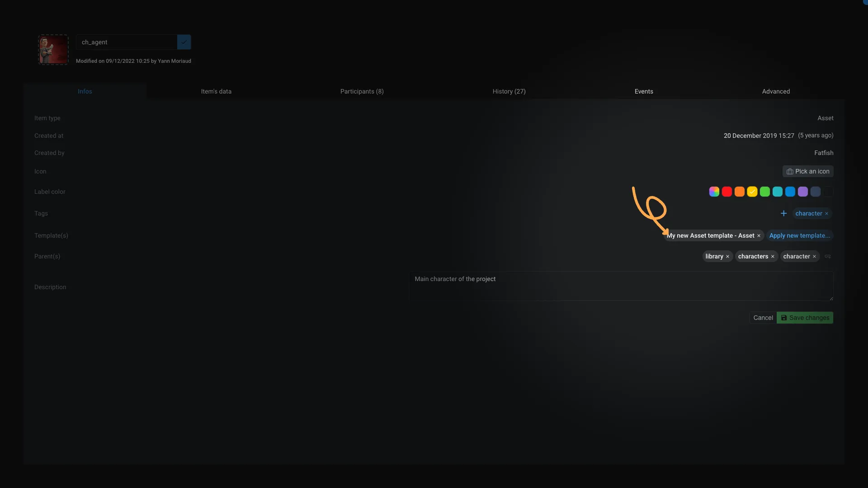Click the Pick an icon button
This screenshot has height=488, width=868.
[808, 171]
